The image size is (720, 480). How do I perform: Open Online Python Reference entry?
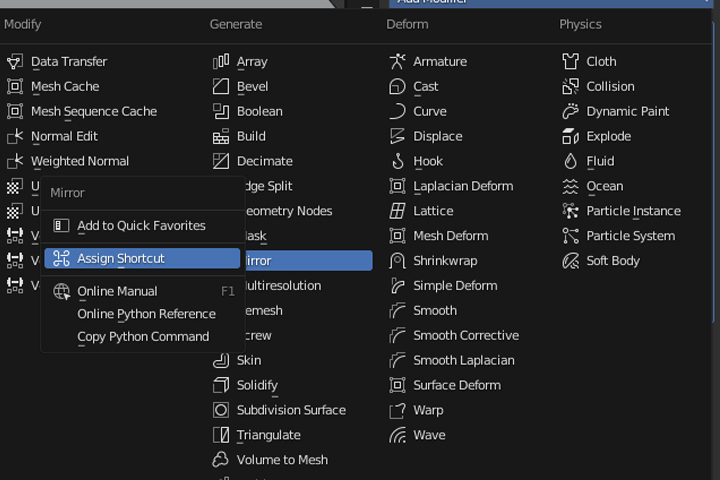(x=142, y=314)
